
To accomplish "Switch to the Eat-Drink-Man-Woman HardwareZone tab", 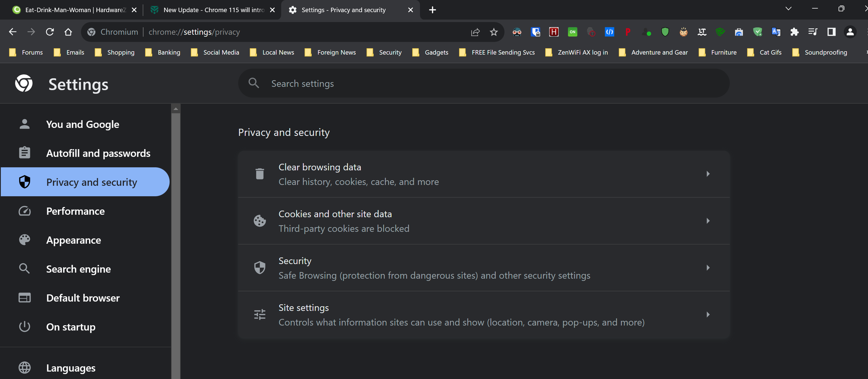I will tap(74, 10).
